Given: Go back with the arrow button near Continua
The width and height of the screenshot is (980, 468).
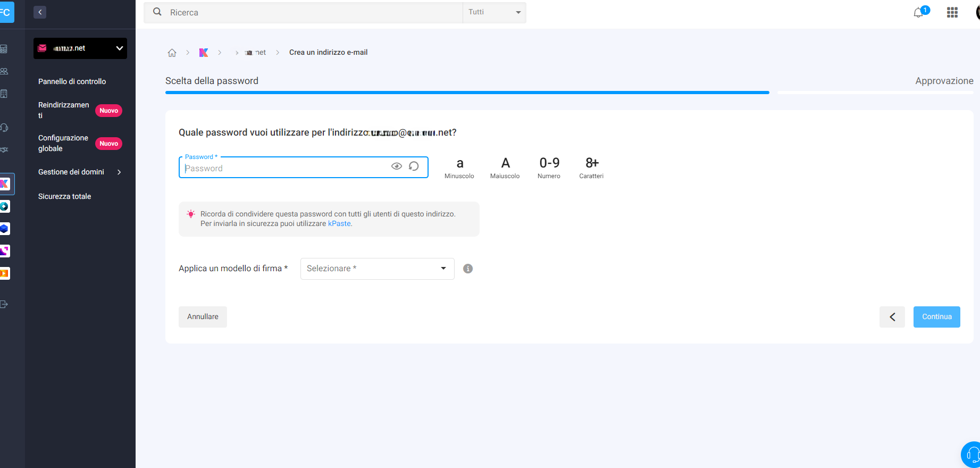Looking at the screenshot, I should (892, 317).
